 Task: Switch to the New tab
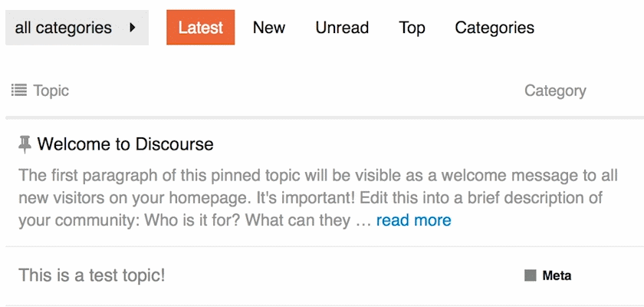point(269,28)
